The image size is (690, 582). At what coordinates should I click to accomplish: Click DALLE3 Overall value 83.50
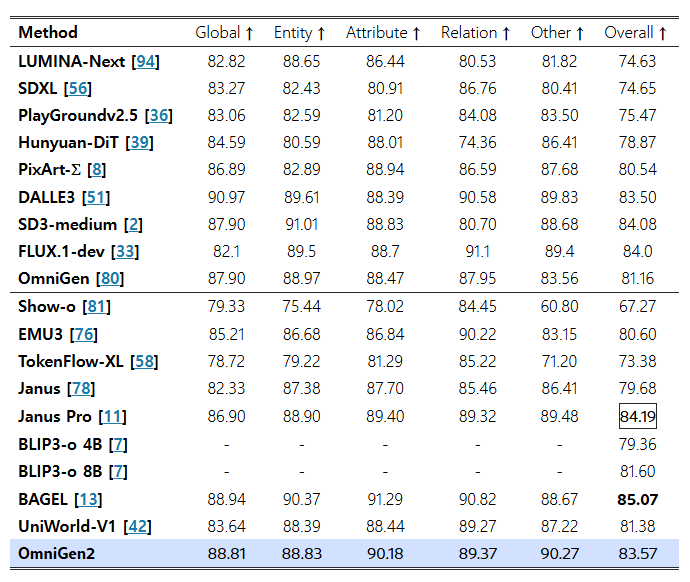click(638, 197)
